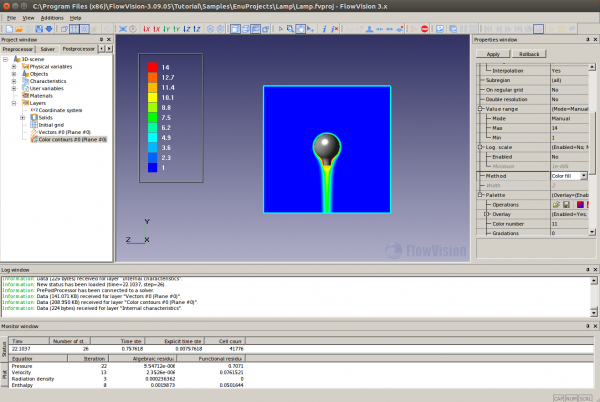Select the Postprocessor tab
Screen dimensions: 600x402
click(78, 49)
